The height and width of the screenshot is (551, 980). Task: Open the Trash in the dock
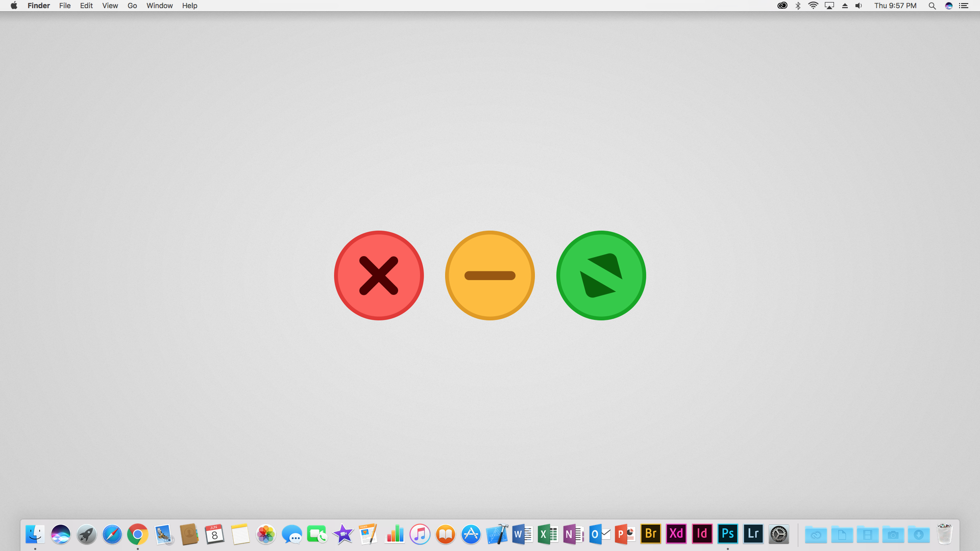pos(944,534)
